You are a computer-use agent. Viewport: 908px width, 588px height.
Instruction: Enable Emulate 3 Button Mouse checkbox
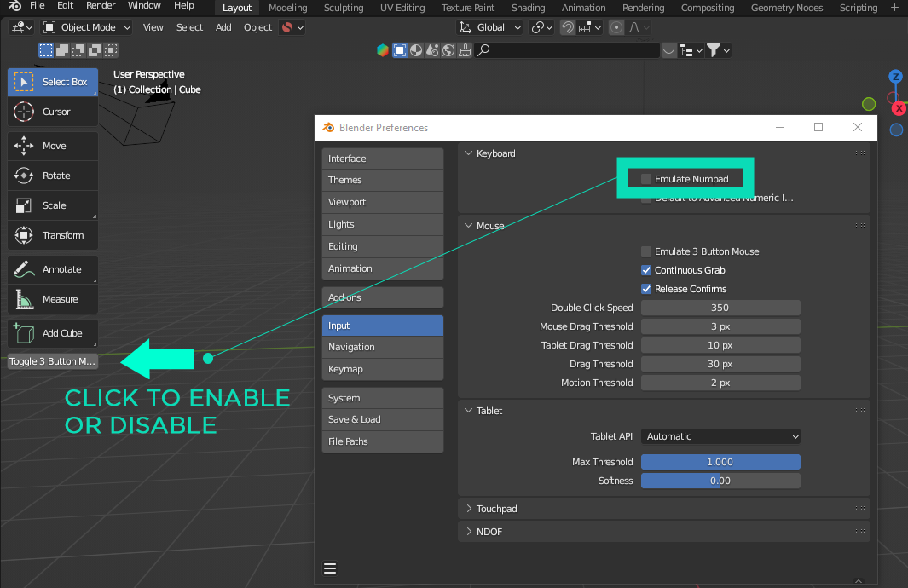(646, 251)
